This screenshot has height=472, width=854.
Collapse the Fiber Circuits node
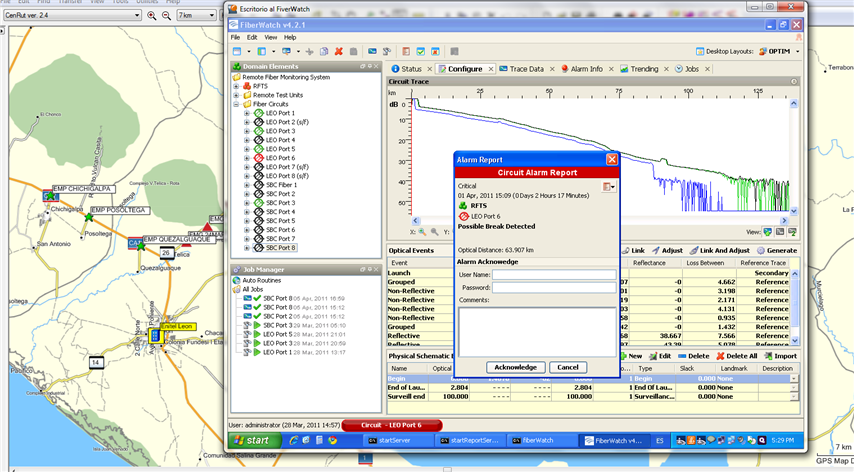point(236,104)
